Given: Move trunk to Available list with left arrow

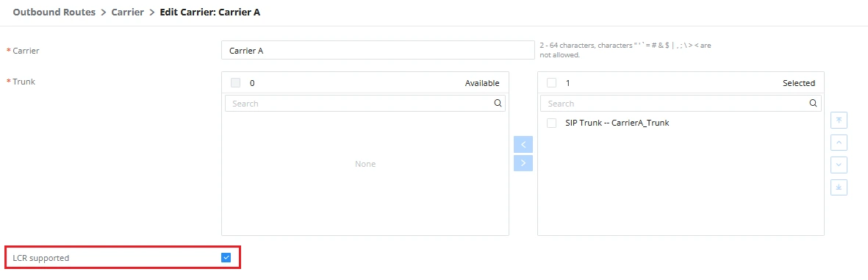Looking at the screenshot, I should click(523, 145).
